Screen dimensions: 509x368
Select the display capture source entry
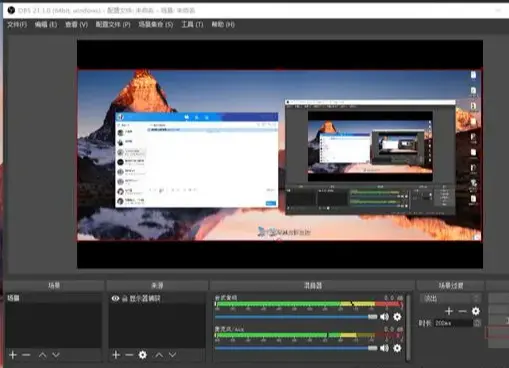pyautogui.click(x=157, y=298)
